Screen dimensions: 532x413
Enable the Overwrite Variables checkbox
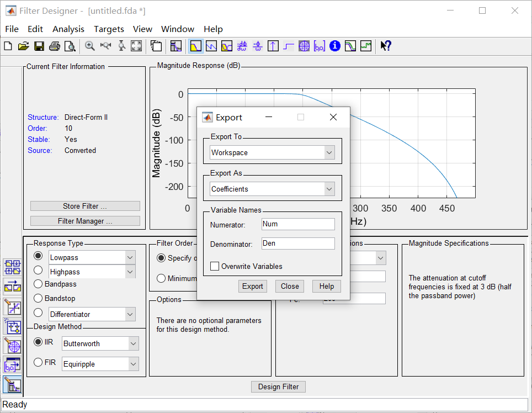click(215, 266)
